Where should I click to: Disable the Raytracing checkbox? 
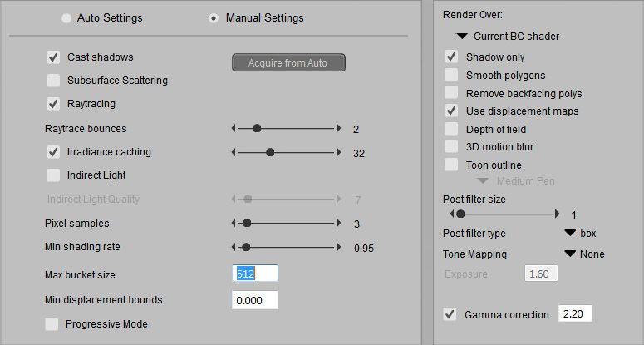click(x=53, y=104)
